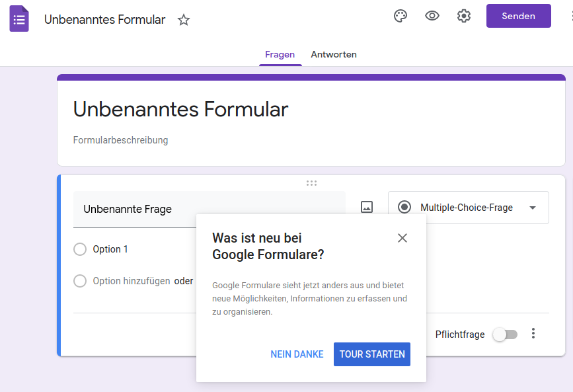Preview the form with the eye icon
This screenshot has width=573, height=392.
(432, 16)
